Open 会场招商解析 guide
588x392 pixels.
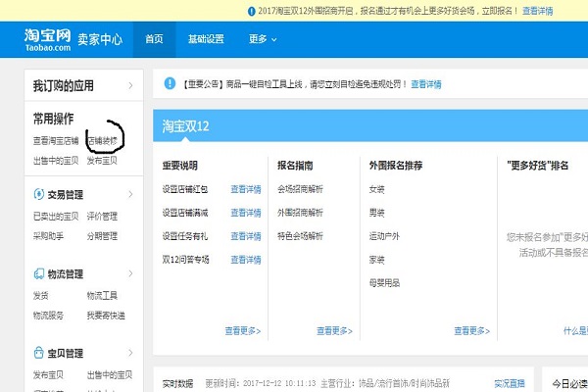click(x=300, y=189)
